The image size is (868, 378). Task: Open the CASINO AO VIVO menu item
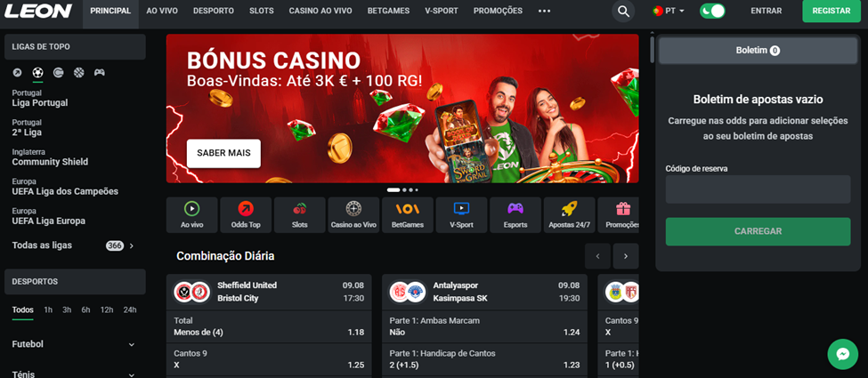[x=320, y=11]
